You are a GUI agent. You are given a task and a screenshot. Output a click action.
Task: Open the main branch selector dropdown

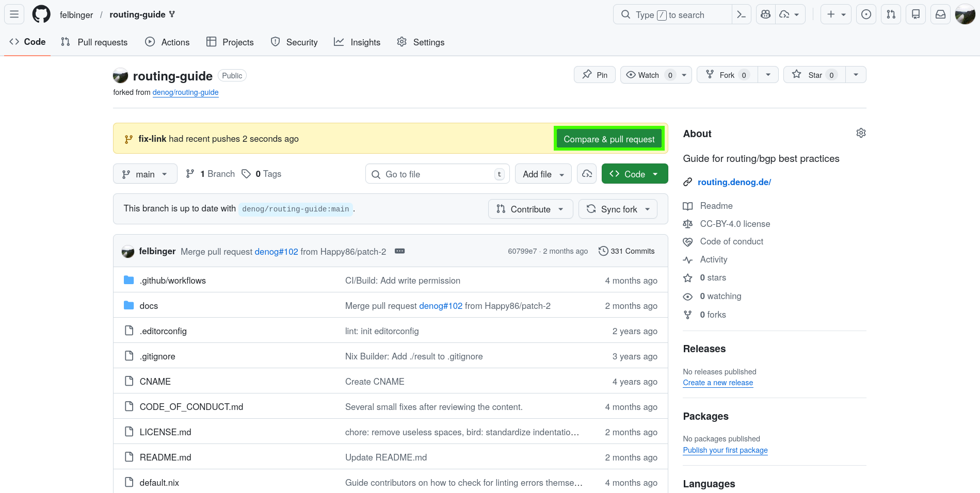click(145, 174)
